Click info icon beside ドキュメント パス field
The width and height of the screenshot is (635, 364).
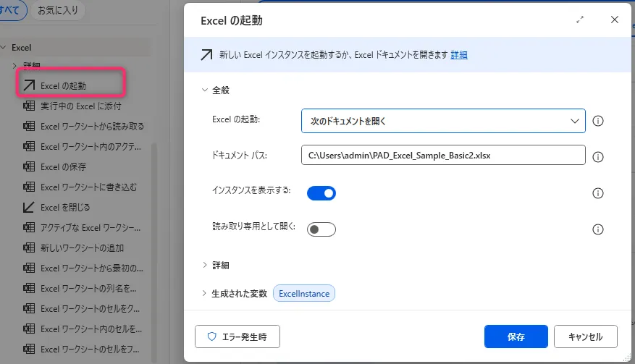tap(598, 156)
